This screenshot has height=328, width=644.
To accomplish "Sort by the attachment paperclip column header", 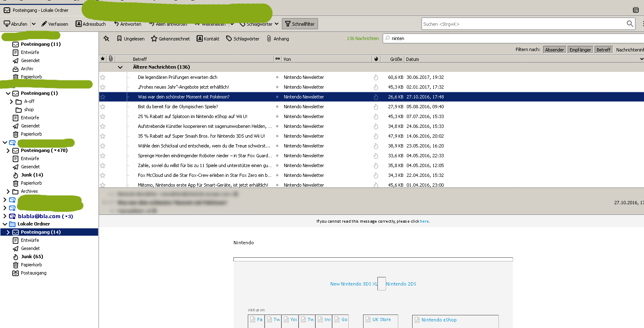I will pyautogui.click(x=111, y=59).
